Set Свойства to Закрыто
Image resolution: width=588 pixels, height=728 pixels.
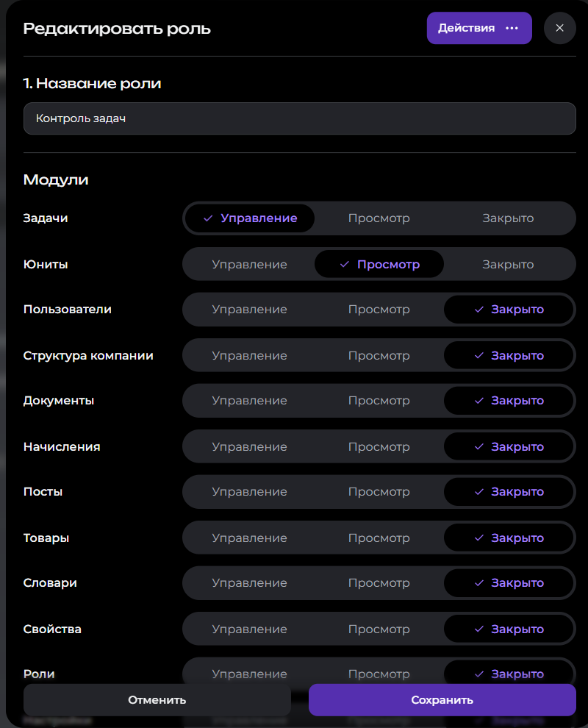508,629
